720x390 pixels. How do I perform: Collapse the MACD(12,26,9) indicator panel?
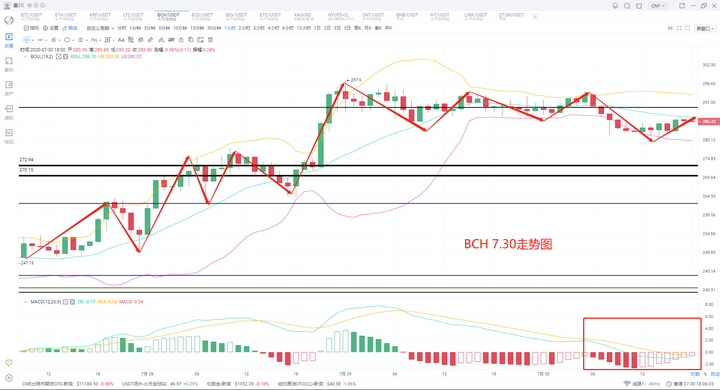(x=25, y=302)
